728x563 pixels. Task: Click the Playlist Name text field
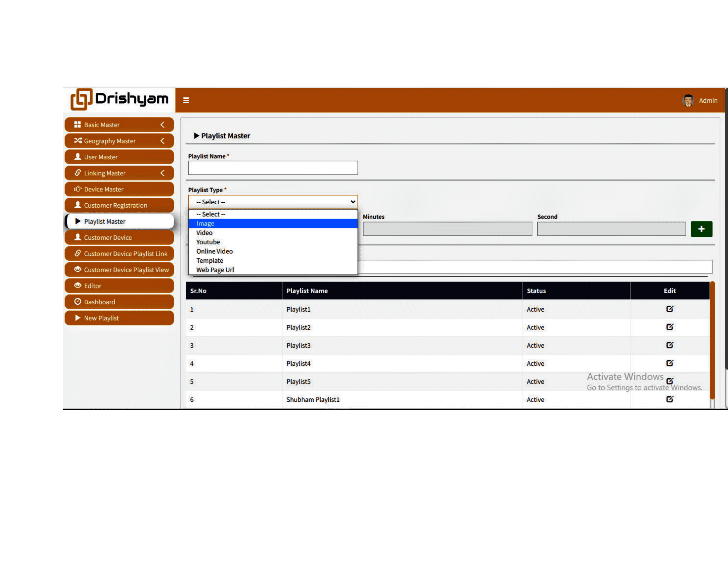pyautogui.click(x=273, y=168)
